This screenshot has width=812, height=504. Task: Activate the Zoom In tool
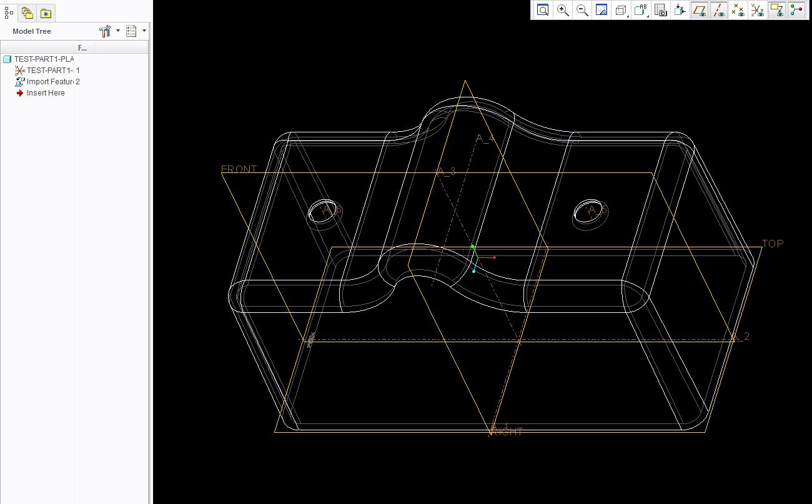(563, 10)
